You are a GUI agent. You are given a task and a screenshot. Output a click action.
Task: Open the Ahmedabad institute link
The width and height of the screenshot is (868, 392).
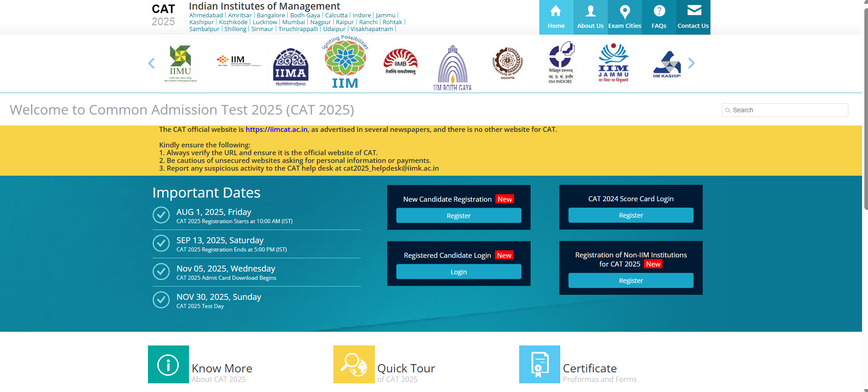coord(206,16)
